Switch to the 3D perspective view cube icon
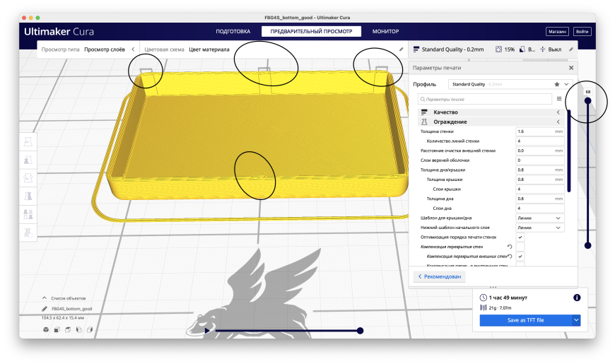The image size is (615, 364). [x=46, y=329]
